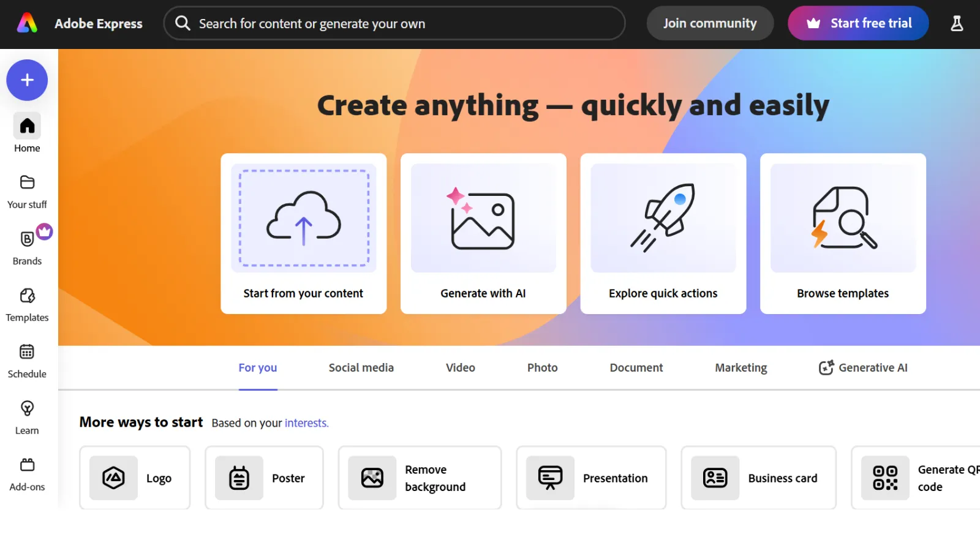This screenshot has height=551, width=980.
Task: Join the community
Action: tap(710, 23)
